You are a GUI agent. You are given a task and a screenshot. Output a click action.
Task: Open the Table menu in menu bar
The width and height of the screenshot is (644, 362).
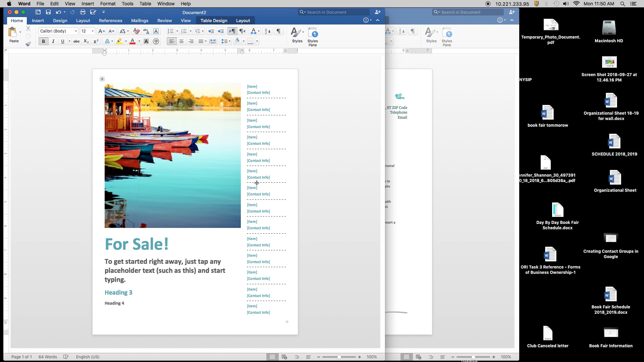pos(145,4)
